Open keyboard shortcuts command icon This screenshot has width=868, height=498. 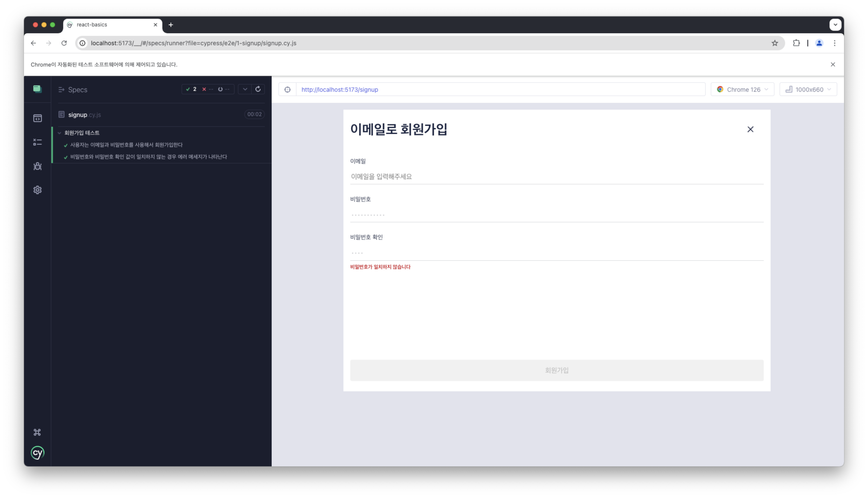tap(37, 432)
